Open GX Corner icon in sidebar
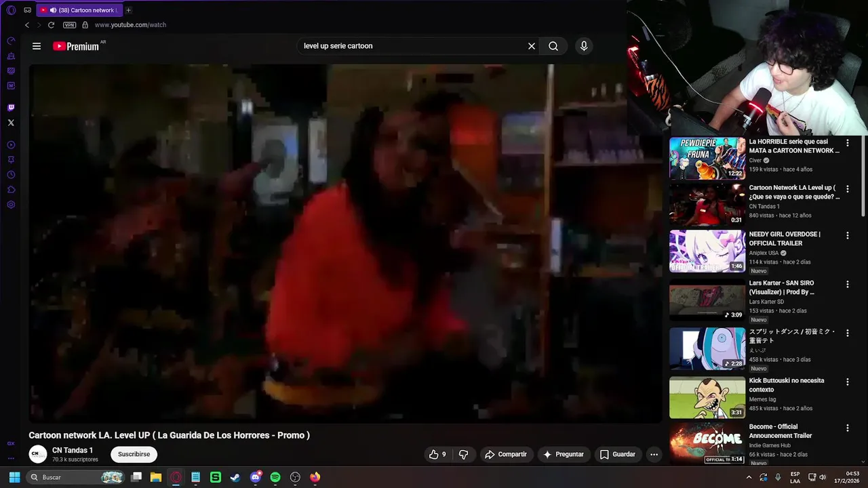Viewport: 868px width, 488px height. (x=11, y=443)
